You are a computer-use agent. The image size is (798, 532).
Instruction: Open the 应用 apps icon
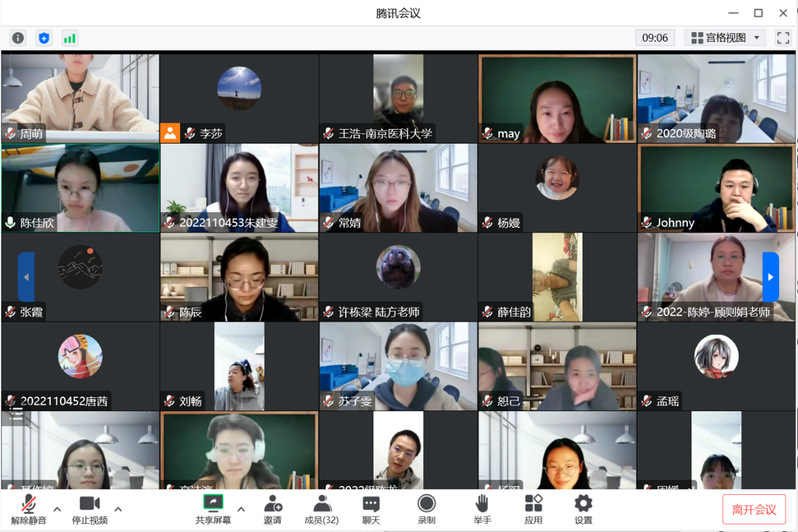tap(533, 509)
